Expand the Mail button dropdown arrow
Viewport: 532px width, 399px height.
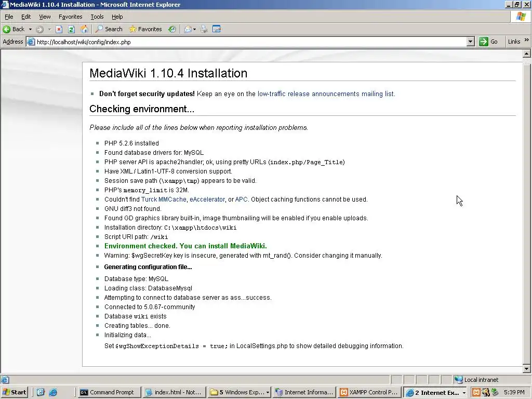pyautogui.click(x=194, y=29)
